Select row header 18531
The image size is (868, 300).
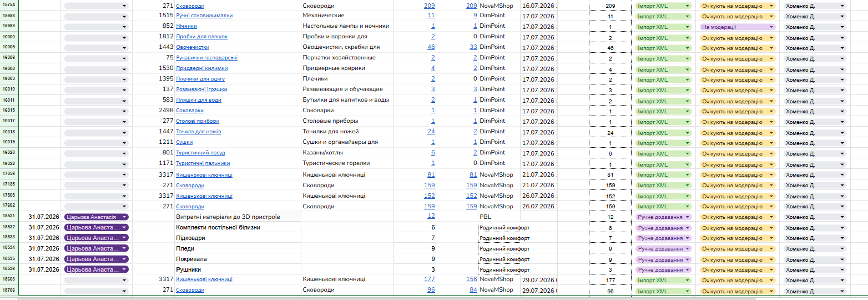9,217
